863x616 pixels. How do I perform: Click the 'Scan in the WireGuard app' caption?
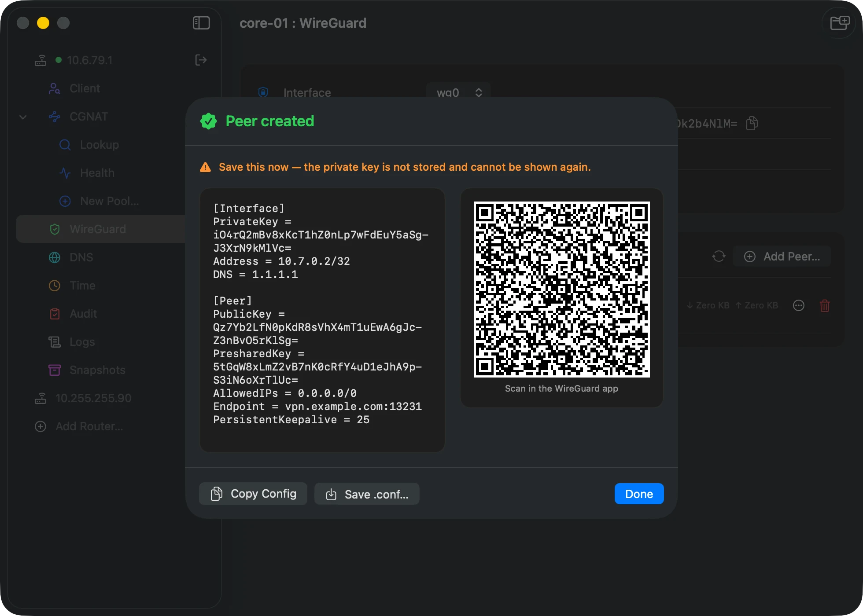[x=561, y=389]
